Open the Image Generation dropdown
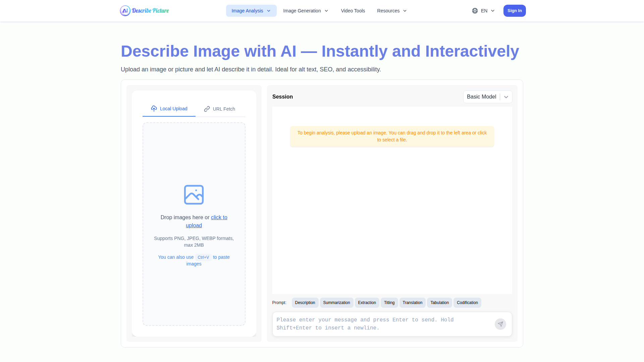The image size is (644, 362). tap(306, 11)
